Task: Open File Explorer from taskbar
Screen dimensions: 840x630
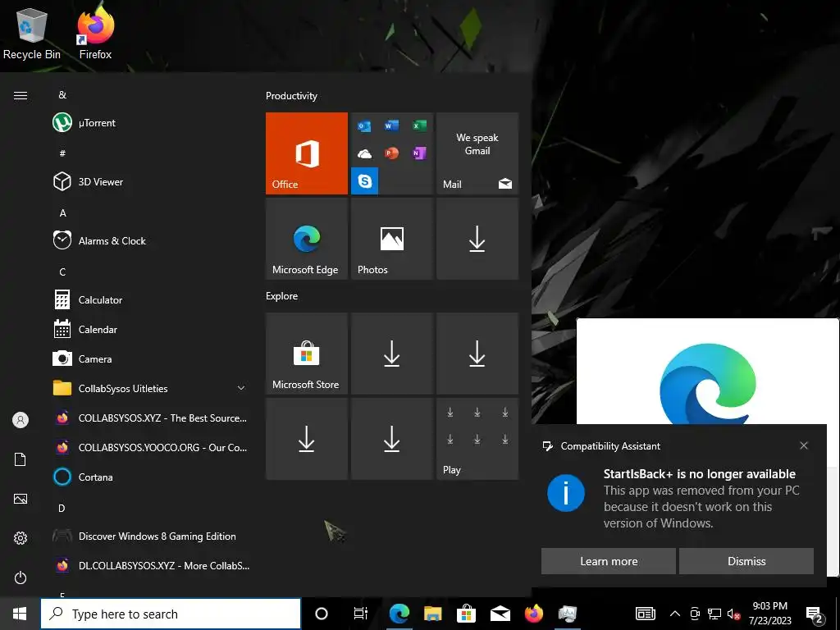Action: pos(433,614)
